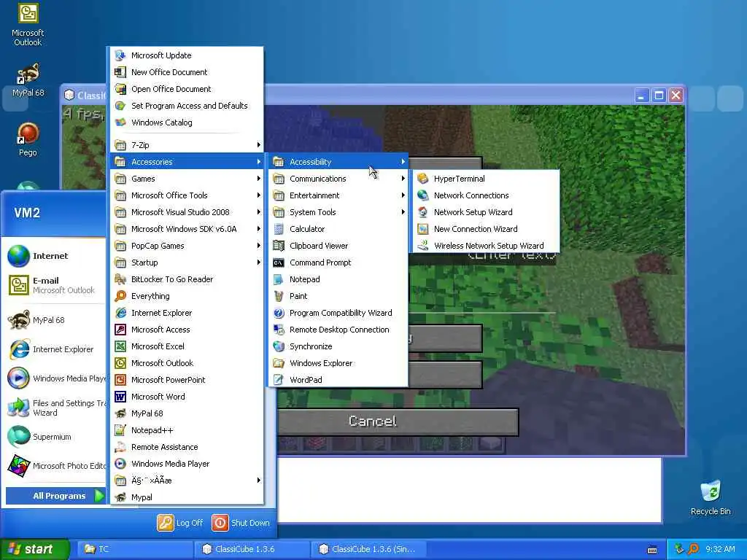Switch to ClassiCube 1.3.6 (Sin… taskbar button
747x560 pixels.
point(368,549)
